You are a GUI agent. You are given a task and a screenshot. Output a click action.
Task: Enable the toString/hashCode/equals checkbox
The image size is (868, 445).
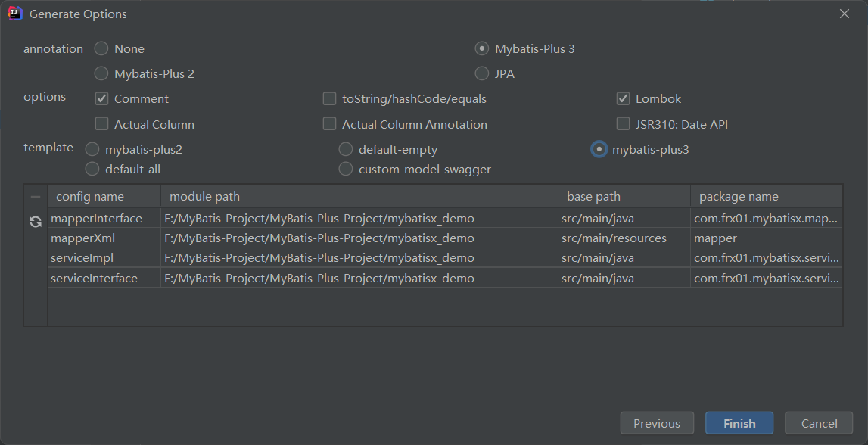[x=329, y=99]
